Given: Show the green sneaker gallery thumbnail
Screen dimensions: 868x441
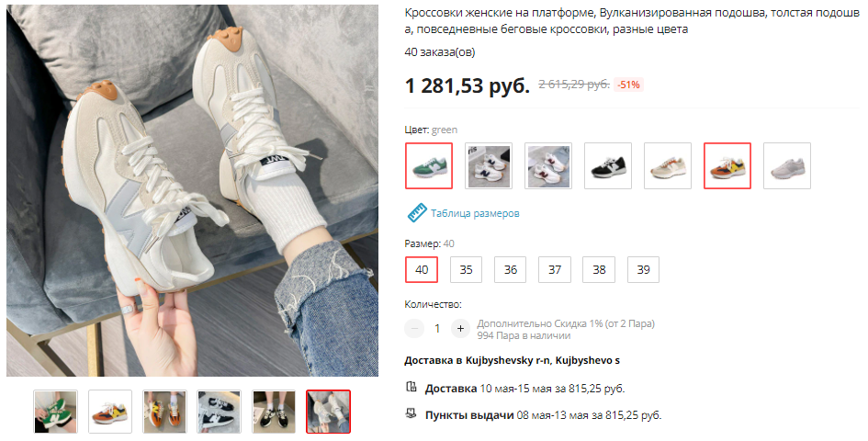Looking at the screenshot, I should [55, 412].
